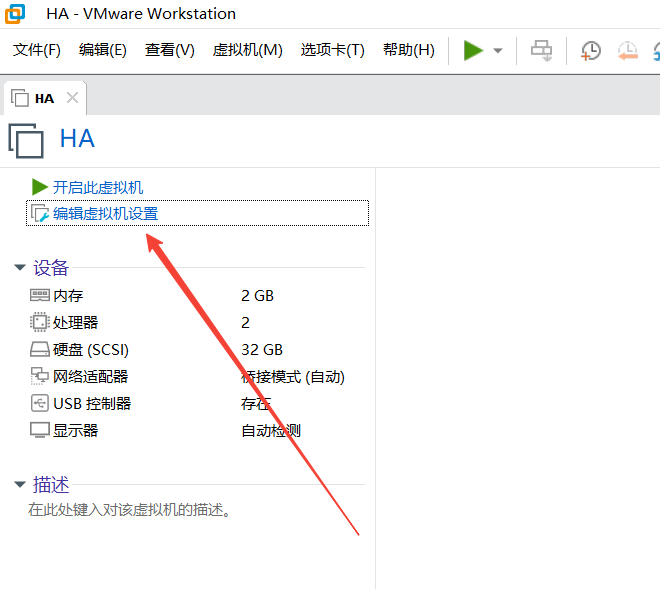Click the HA tab VM icon
Viewport: 660px width, 589px height.
[19, 98]
